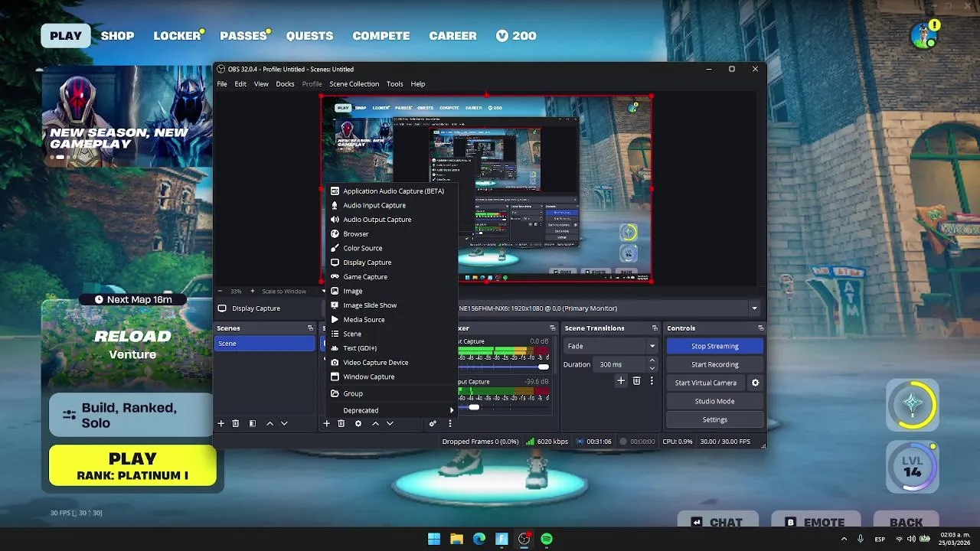Open the File menu in OBS
980x551 pixels.
222,84
